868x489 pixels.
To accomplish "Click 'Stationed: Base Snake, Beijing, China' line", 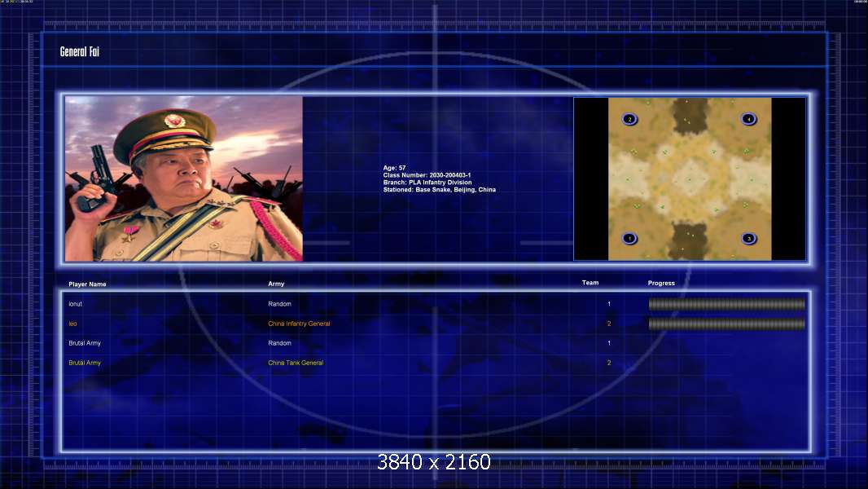I will pos(440,189).
